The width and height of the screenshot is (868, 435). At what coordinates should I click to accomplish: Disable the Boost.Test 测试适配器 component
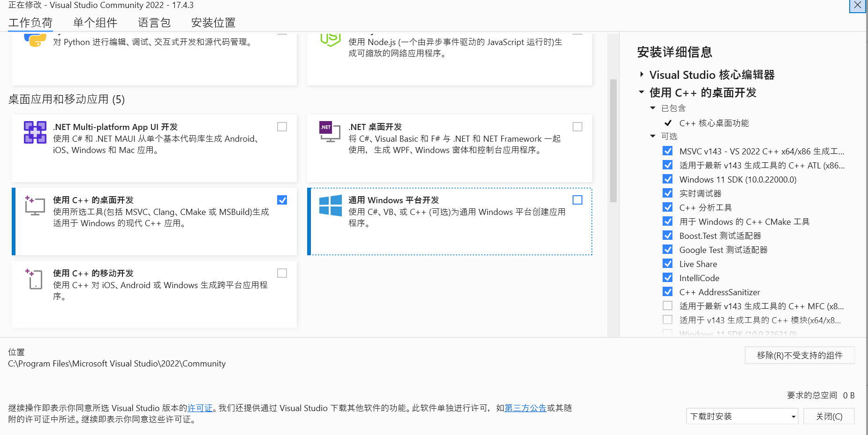coord(667,236)
